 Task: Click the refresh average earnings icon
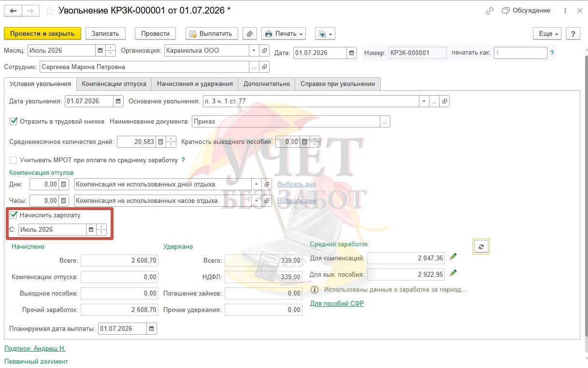(481, 246)
